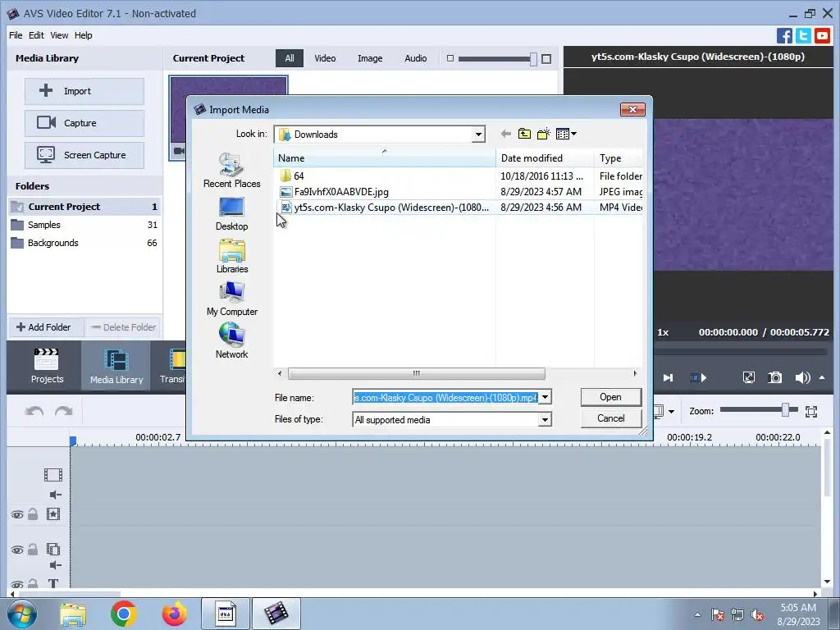840x630 pixels.
Task: Click Windows Start button
Action: coord(22,614)
